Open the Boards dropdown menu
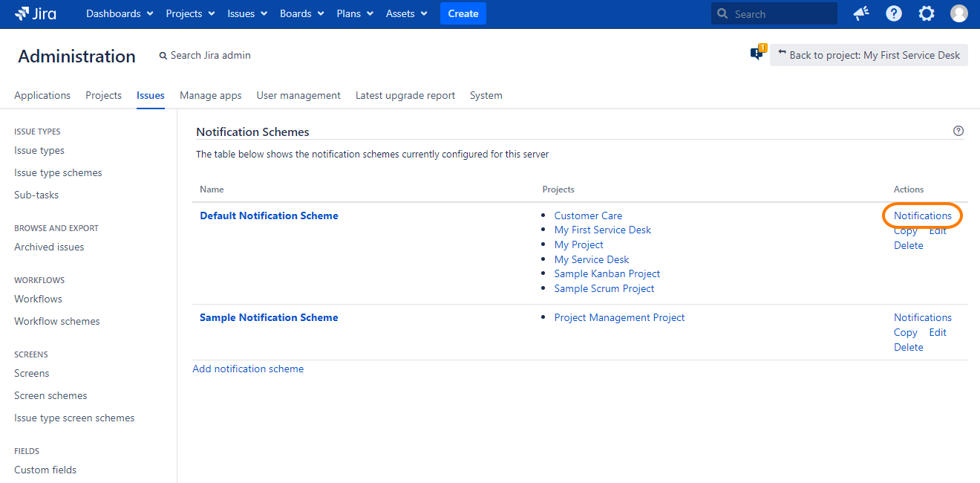The image size is (980, 483). (302, 13)
